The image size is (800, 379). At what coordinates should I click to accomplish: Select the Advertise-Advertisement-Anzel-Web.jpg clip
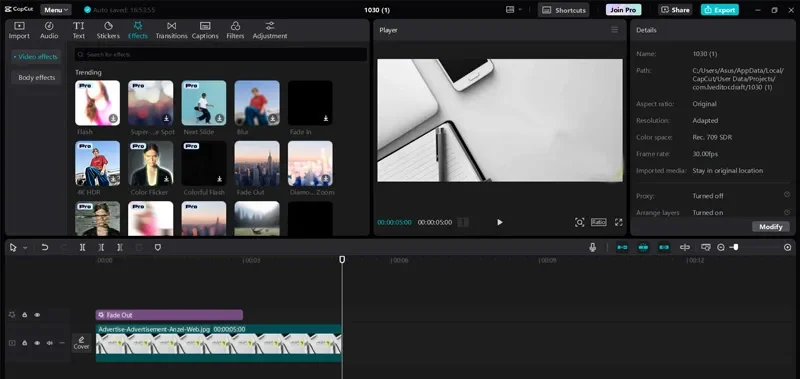tap(218, 343)
